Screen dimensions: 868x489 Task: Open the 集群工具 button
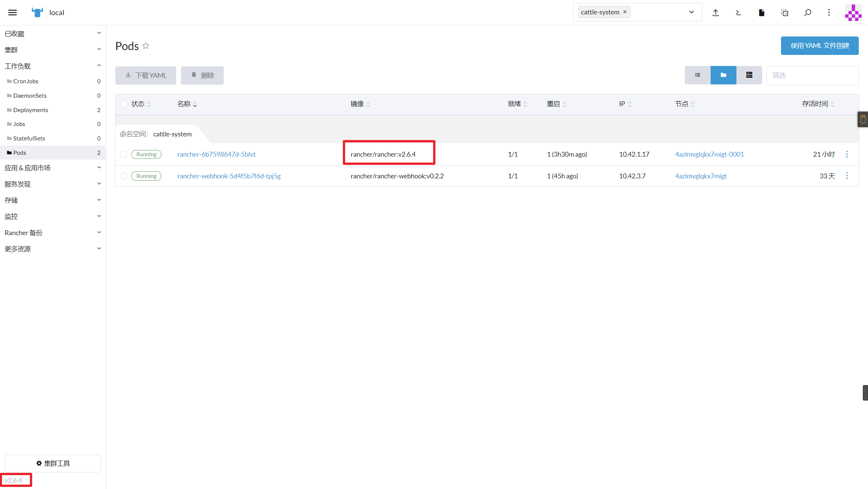(x=53, y=463)
